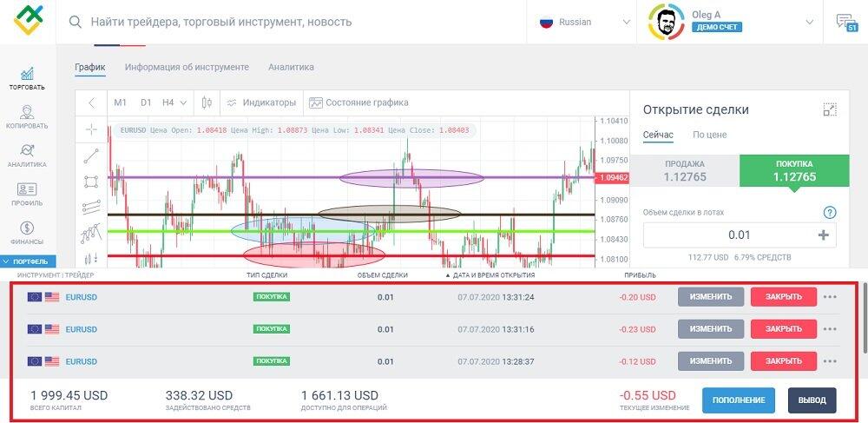The image size is (868, 423).
Task: Click Закрыть for 13:31:24 trade
Action: coord(783,297)
